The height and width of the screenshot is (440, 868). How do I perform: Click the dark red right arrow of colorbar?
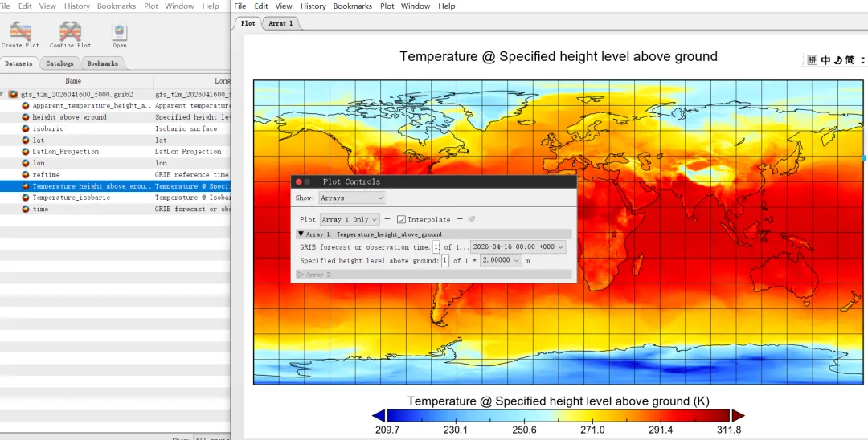(738, 416)
